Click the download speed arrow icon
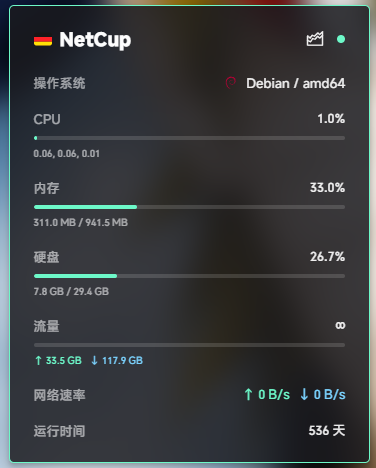Screen dimensions: 376x468 pos(304,394)
